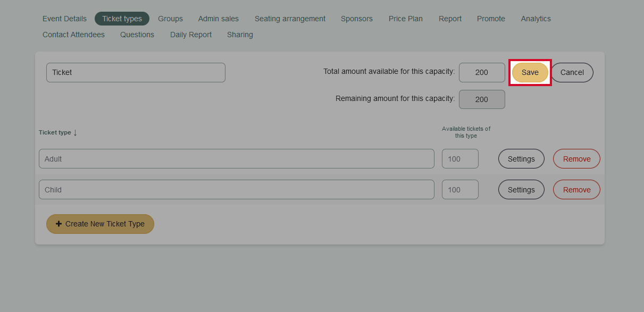Open Settings for the Adult ticket
Image resolution: width=644 pixels, height=312 pixels.
pos(521,159)
